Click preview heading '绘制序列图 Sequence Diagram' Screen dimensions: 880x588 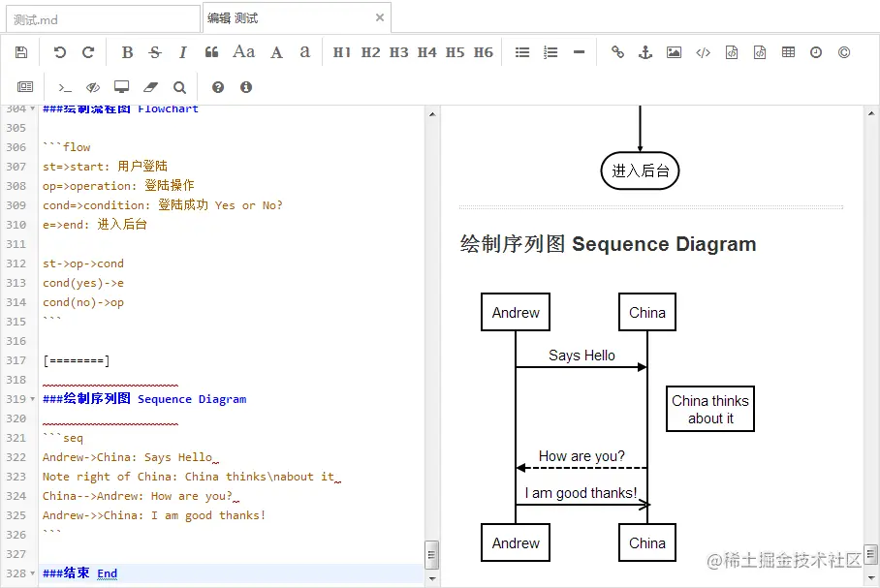point(608,244)
